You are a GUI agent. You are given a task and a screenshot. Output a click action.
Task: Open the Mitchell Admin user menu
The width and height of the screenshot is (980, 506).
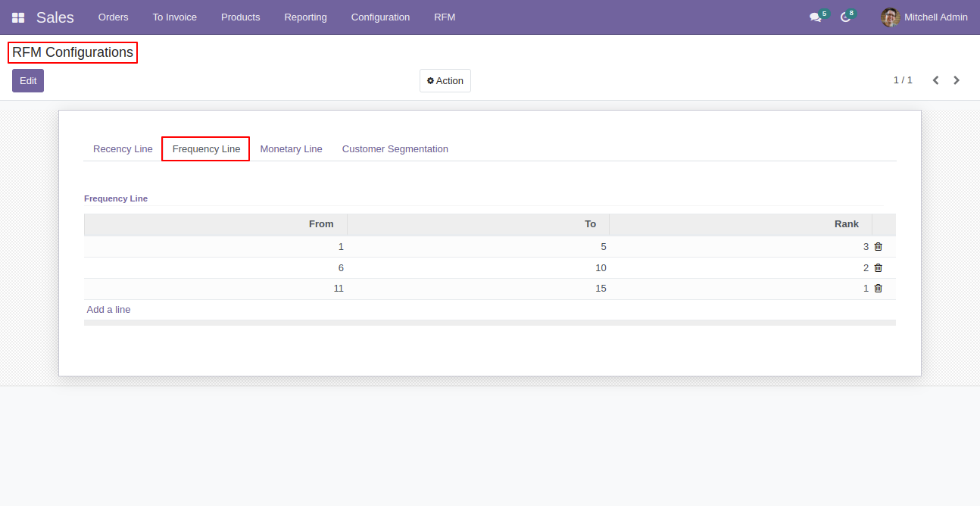pos(924,17)
